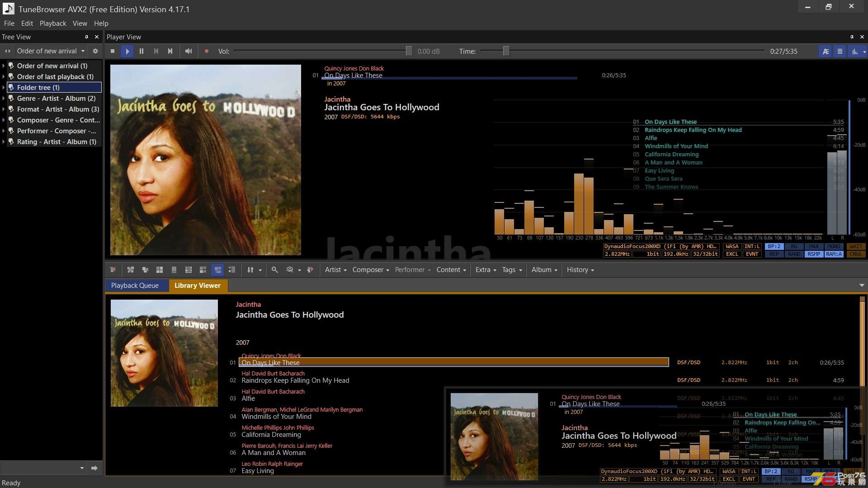Screen dimensions: 868x488
Task: Open the History dropdown
Action: coord(580,270)
